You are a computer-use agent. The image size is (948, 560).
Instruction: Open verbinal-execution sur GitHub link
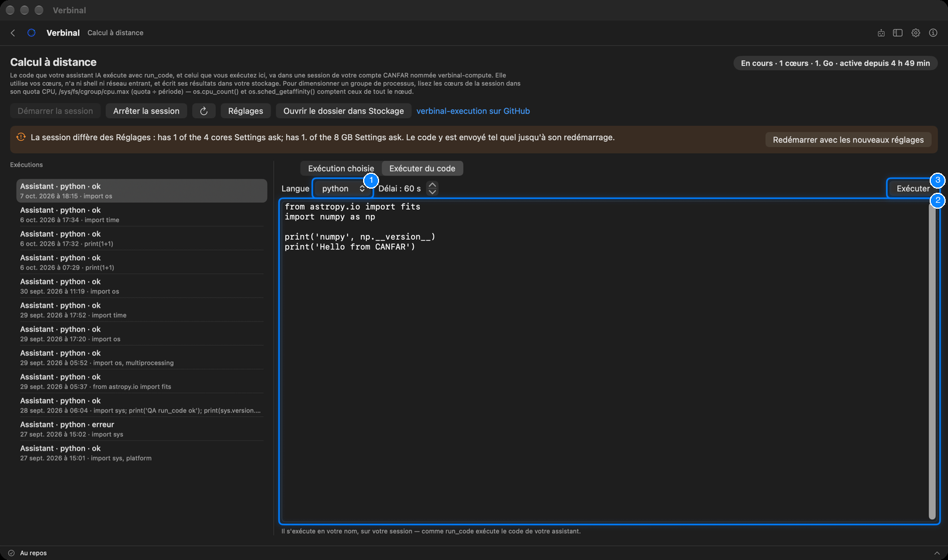(x=473, y=111)
